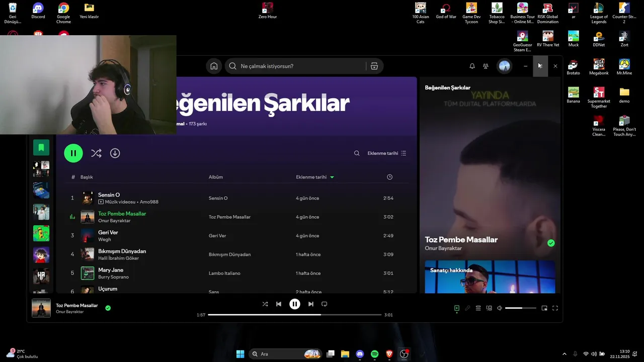644x362 pixels.
Task: Open the Spotify profile avatar menu
Action: click(504, 66)
